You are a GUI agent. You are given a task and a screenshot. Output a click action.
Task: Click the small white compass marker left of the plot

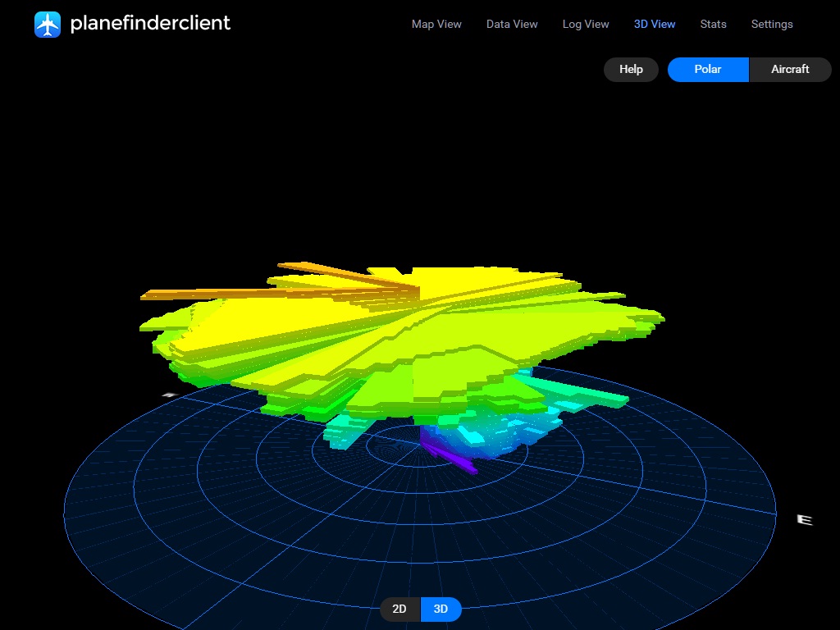(169, 395)
